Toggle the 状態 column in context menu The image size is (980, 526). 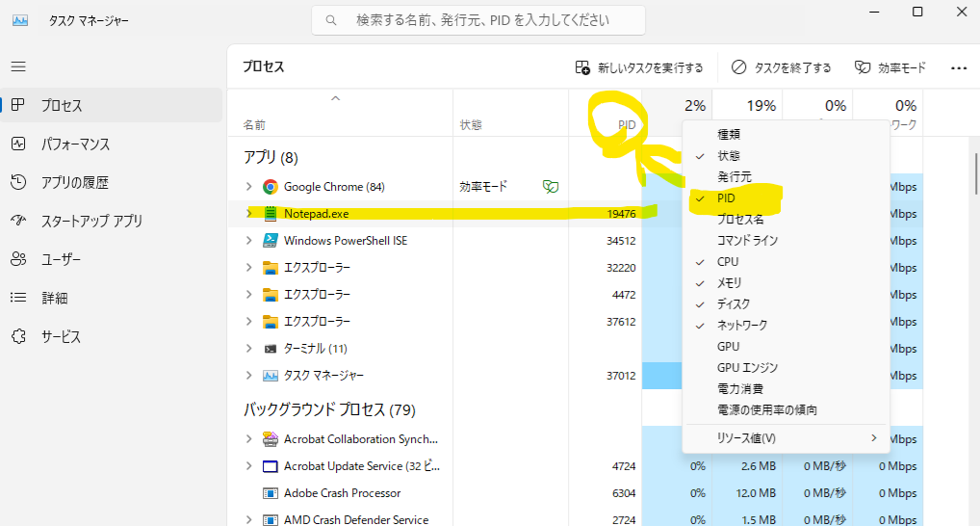pos(786,156)
